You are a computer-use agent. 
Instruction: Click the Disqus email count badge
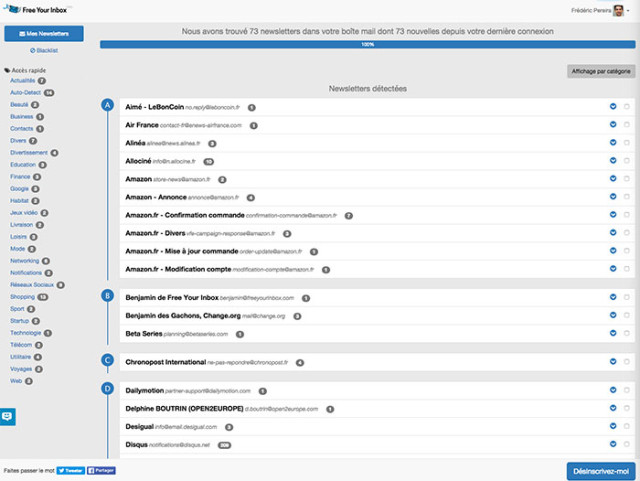point(224,445)
